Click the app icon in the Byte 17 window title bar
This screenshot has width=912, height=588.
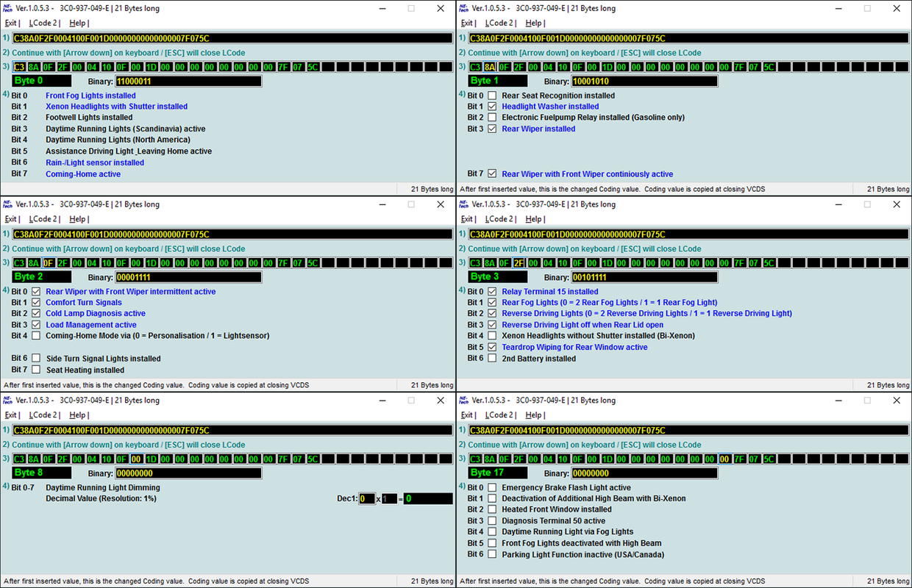click(464, 400)
